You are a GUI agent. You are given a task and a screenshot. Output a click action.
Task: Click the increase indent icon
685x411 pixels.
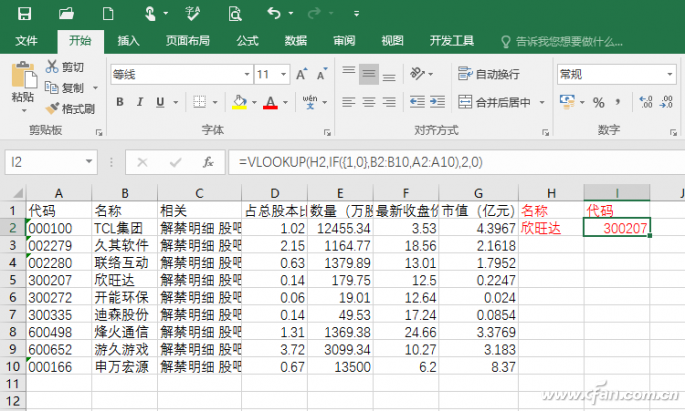pos(437,102)
